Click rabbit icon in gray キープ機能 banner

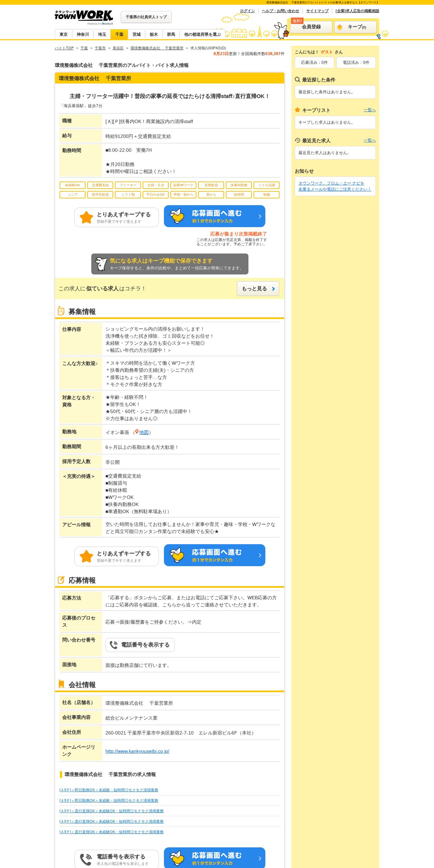point(101,264)
